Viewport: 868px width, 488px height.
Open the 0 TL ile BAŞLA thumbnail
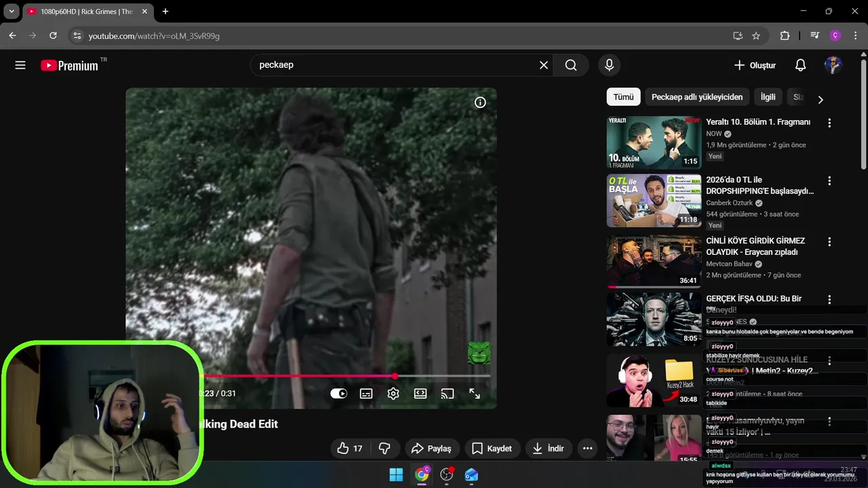654,201
